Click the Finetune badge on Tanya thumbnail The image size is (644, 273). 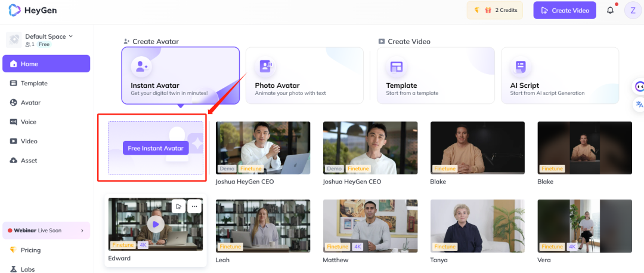pos(445,247)
